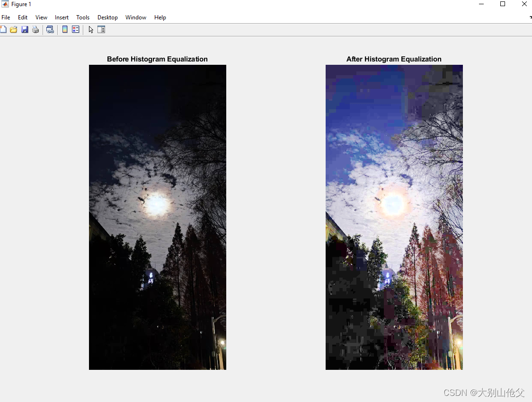532x402 pixels.
Task: Open the Insert menu
Action: click(x=62, y=17)
